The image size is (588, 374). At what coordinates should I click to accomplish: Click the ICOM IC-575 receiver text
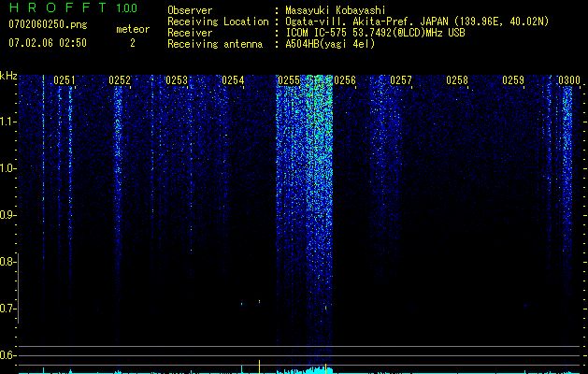pos(375,33)
